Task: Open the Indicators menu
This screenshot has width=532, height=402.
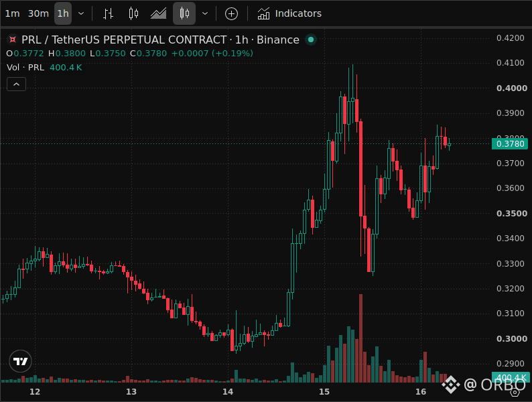Action: pos(289,13)
